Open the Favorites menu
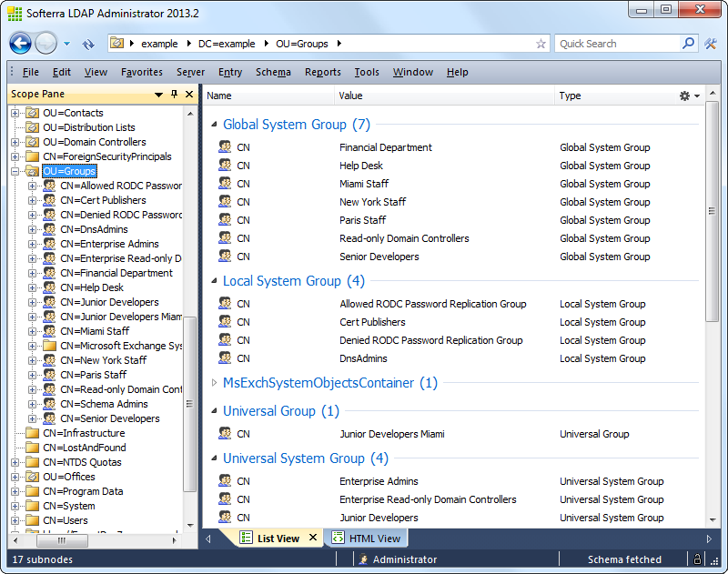This screenshot has height=574, width=728. point(142,72)
